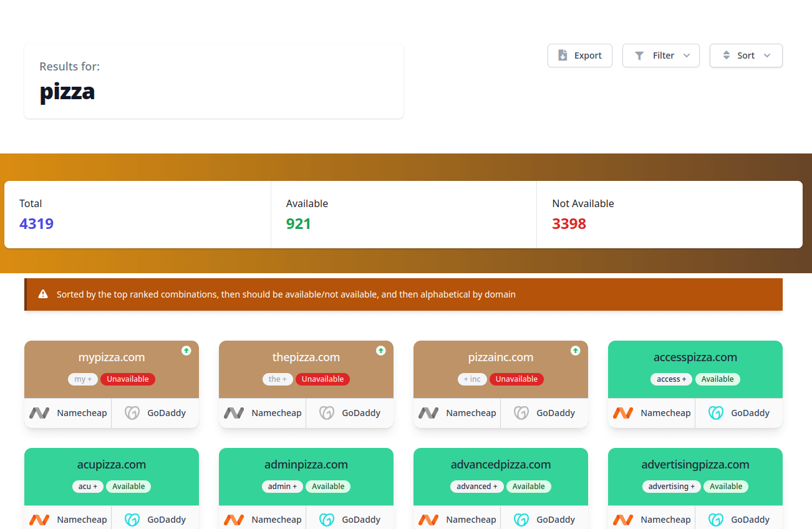Click GoDaddy logo icon under acupizza.com
The height and width of the screenshot is (529, 812).
click(x=132, y=520)
